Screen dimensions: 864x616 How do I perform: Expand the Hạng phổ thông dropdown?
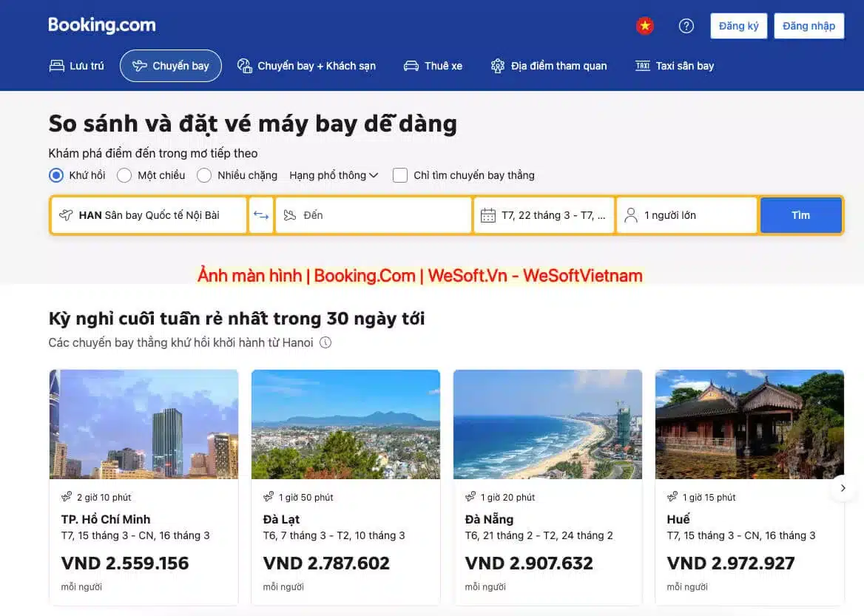(x=334, y=175)
